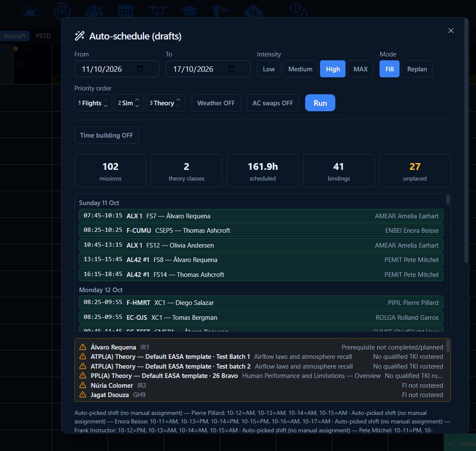
Task: Open the aircraft fleet icon in top navigation
Action: click(x=158, y=11)
